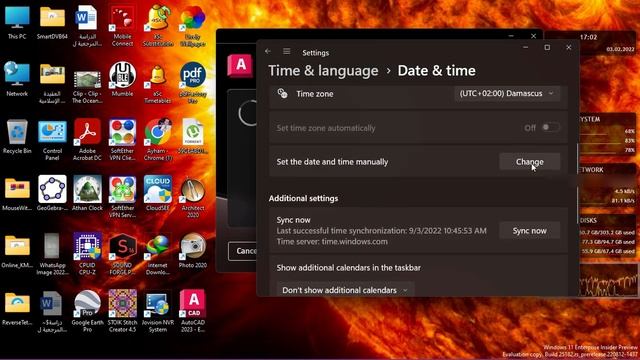Open the Time zone Damascus dropdown
Screen dimensions: 640x360
(x=507, y=93)
